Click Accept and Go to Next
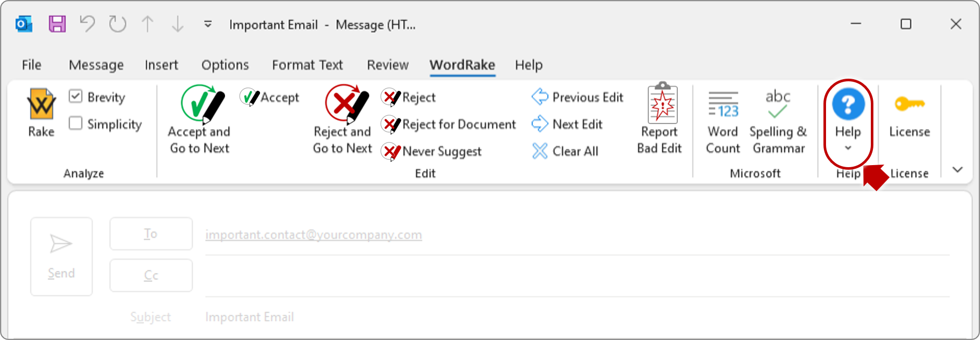This screenshot has width=980, height=340. (199, 120)
